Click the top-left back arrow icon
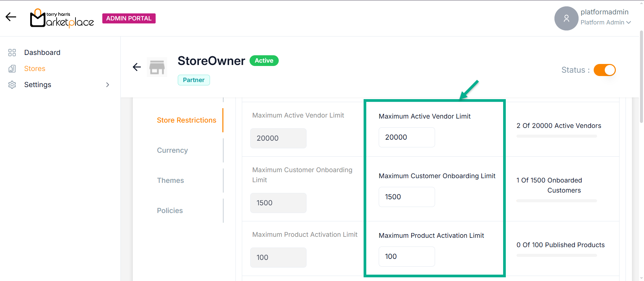 pyautogui.click(x=11, y=17)
